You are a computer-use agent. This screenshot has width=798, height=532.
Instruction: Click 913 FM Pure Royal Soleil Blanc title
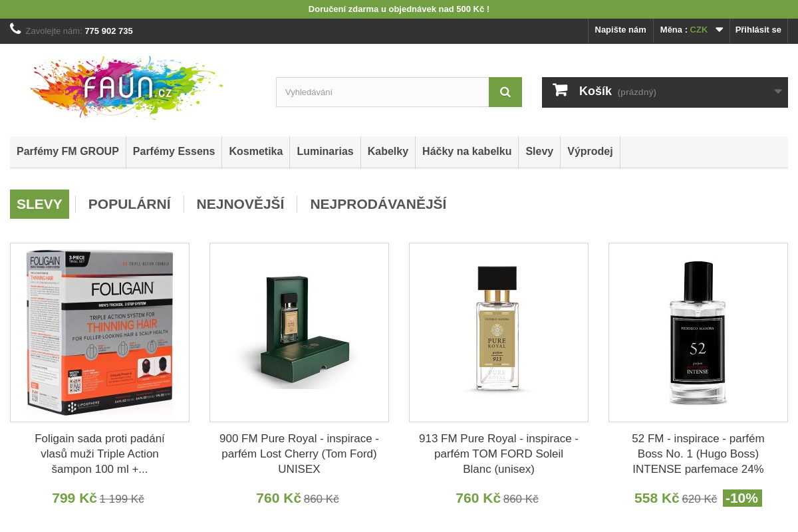499,454
